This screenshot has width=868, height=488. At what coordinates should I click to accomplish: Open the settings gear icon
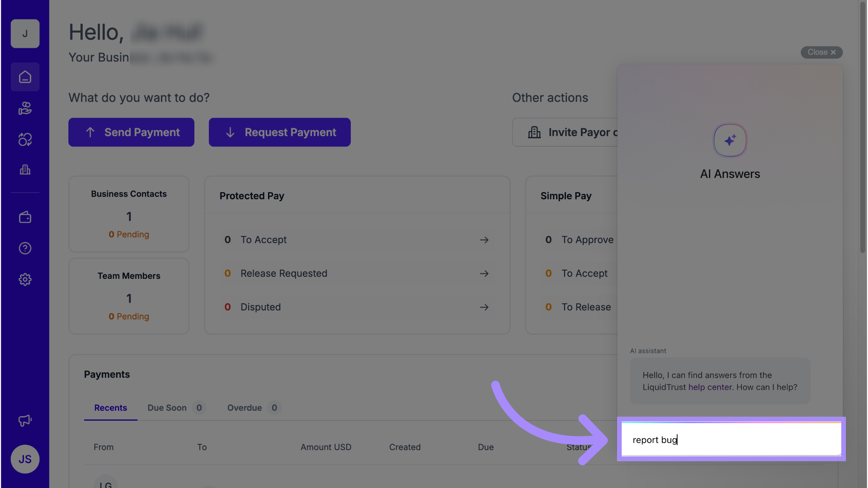point(25,280)
